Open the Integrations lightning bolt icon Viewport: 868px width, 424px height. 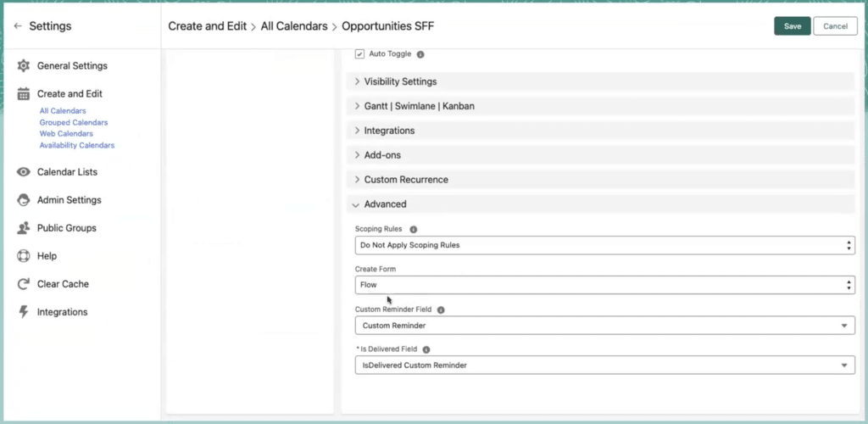23,312
